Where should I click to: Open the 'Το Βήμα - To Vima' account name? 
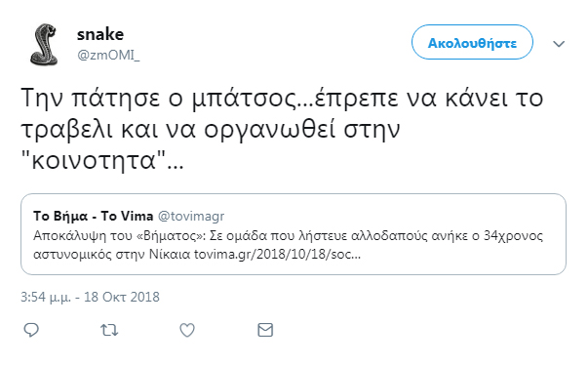(93, 216)
